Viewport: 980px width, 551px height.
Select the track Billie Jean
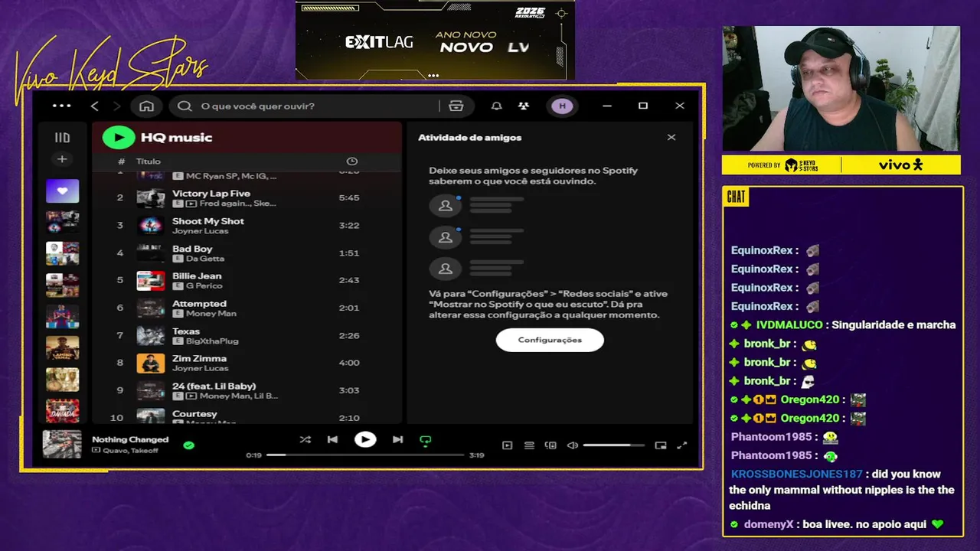(x=197, y=276)
